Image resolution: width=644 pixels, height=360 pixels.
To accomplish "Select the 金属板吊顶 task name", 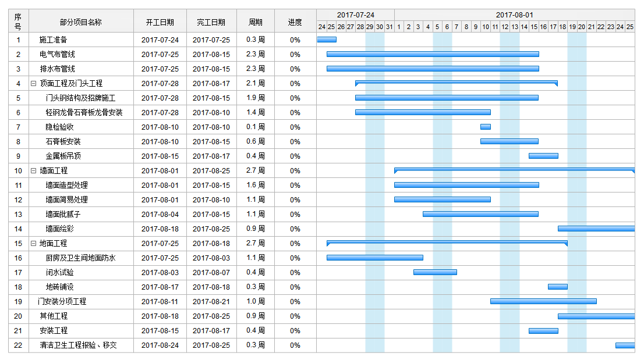I will tap(63, 156).
